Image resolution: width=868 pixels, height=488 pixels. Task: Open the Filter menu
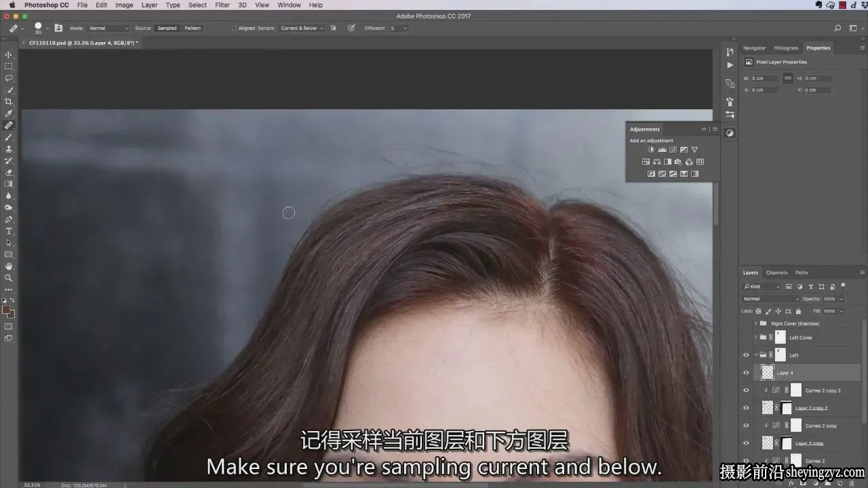222,5
